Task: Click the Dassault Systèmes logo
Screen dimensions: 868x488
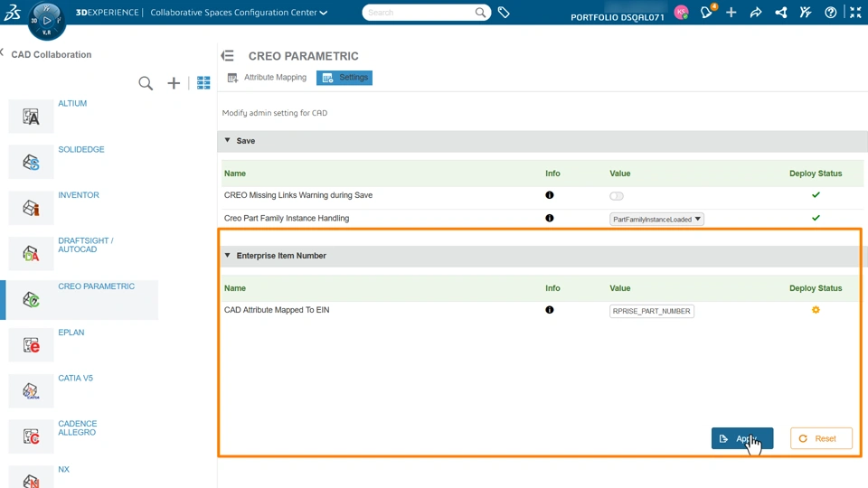Action: click(x=12, y=12)
